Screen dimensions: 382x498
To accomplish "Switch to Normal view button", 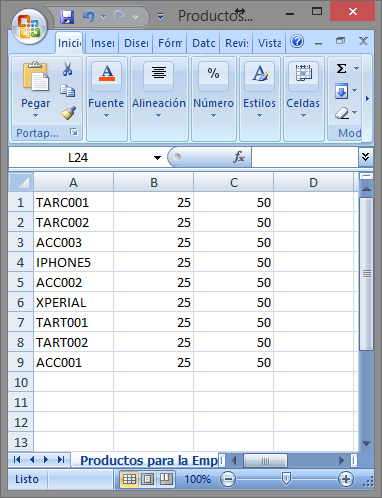I will click(x=129, y=479).
